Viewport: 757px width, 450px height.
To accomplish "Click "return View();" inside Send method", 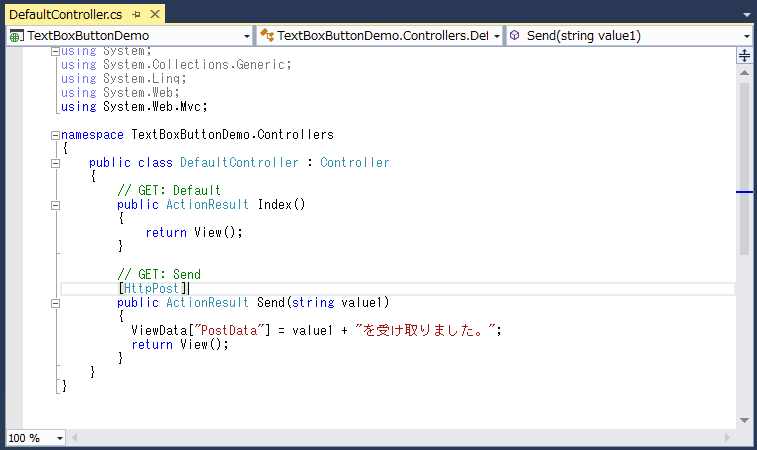I will pyautogui.click(x=180, y=344).
